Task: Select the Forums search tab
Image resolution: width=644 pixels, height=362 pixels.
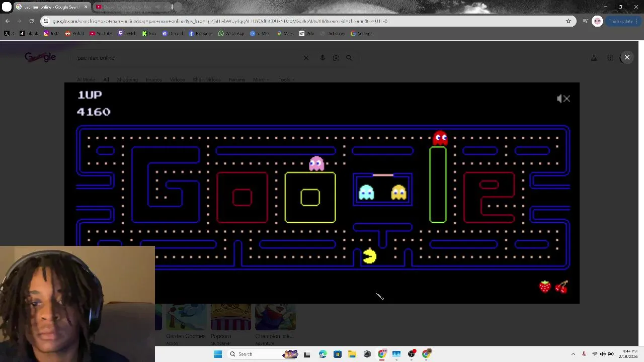Action: point(237,80)
